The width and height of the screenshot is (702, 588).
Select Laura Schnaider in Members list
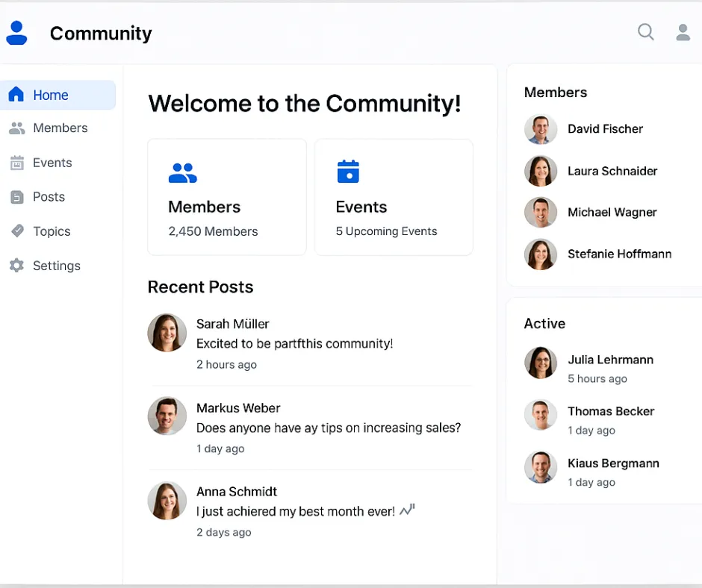click(x=612, y=171)
